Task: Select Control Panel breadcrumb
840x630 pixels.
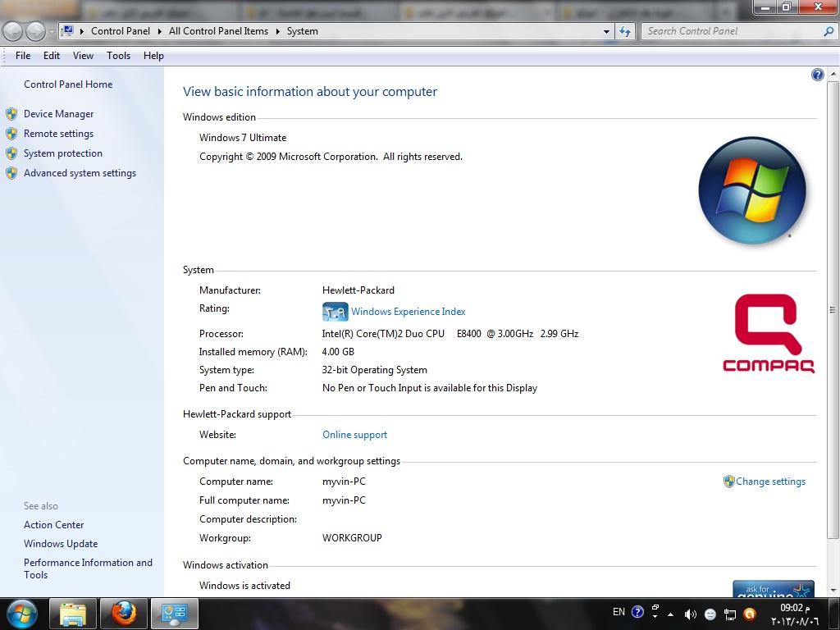Action: coord(121,31)
